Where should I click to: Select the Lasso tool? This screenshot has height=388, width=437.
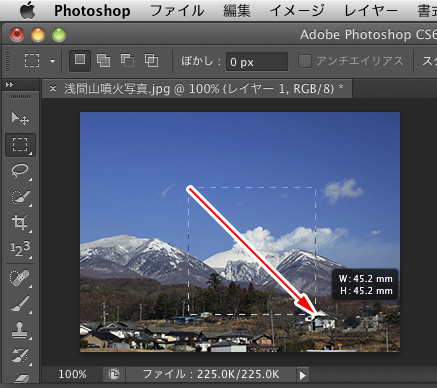pos(20,171)
